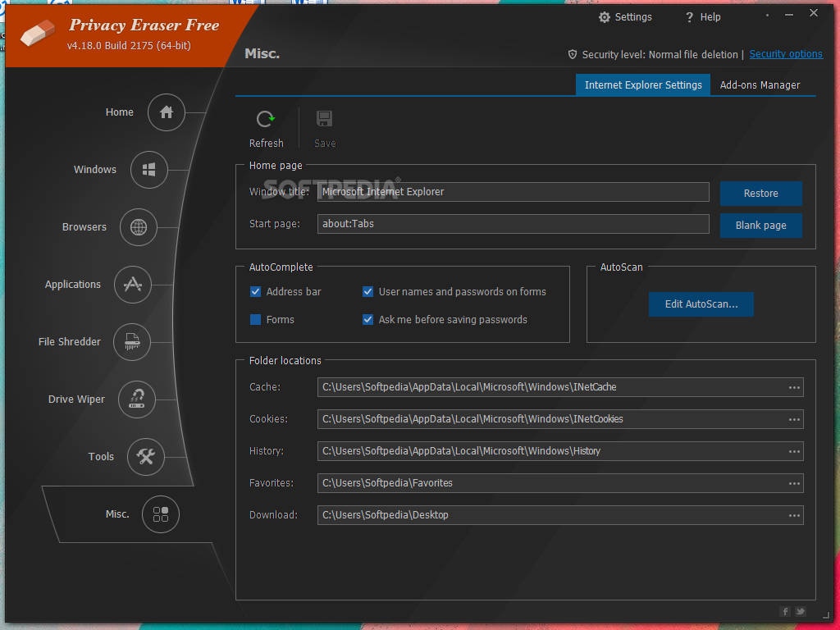Enable the Forms autocomplete checkbox
Image resolution: width=840 pixels, height=630 pixels.
(256, 320)
